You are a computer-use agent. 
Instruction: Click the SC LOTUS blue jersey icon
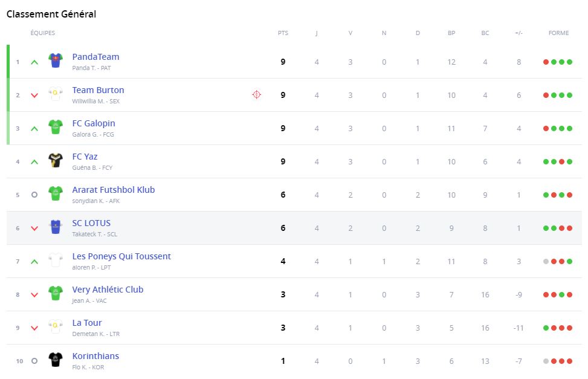(56, 227)
